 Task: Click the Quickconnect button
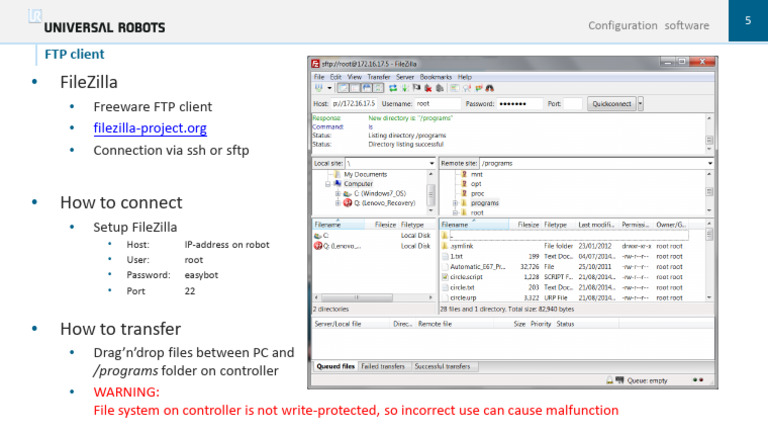(612, 104)
